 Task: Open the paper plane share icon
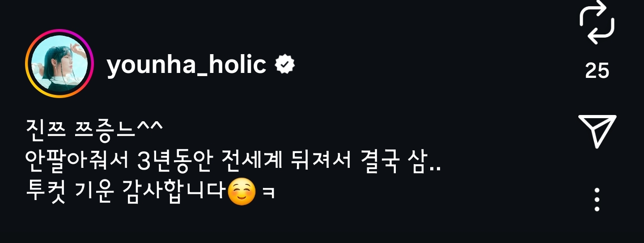597,131
